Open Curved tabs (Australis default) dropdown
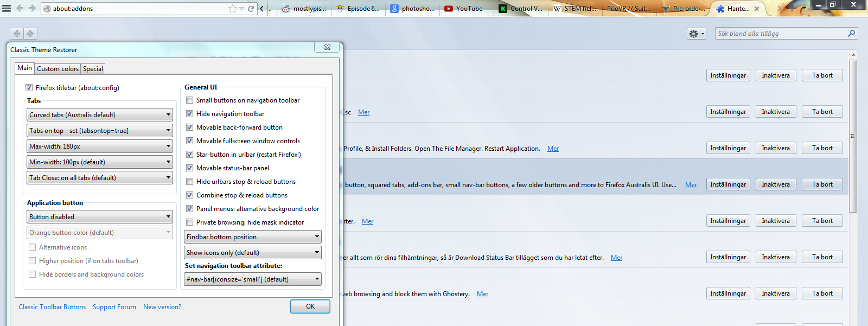 point(100,115)
